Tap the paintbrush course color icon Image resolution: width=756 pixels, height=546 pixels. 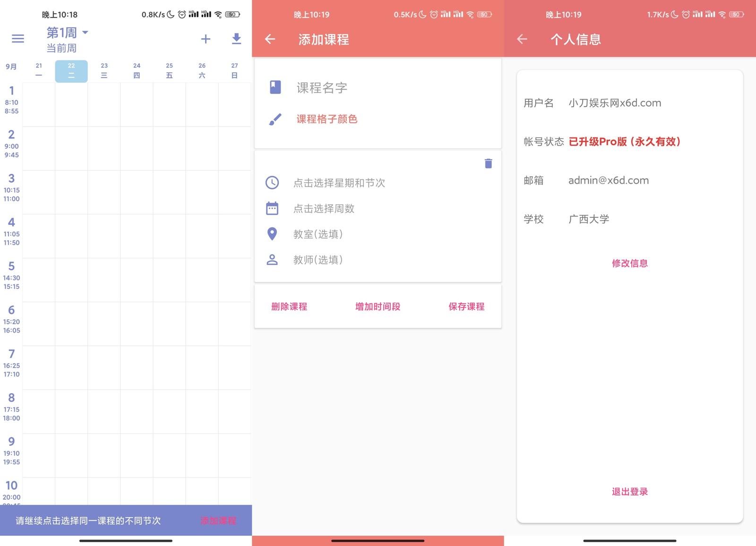click(x=275, y=119)
